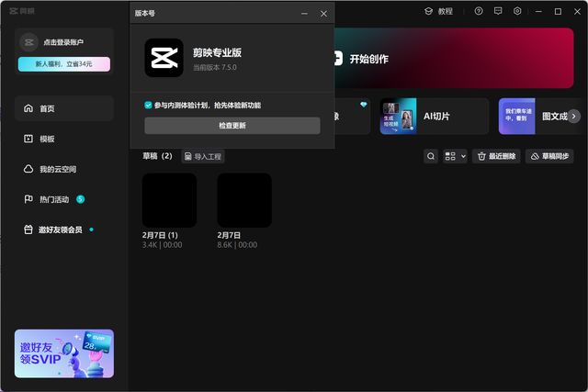
Task: Click the drafts count label 草稿 (2)
Action: pos(157,156)
